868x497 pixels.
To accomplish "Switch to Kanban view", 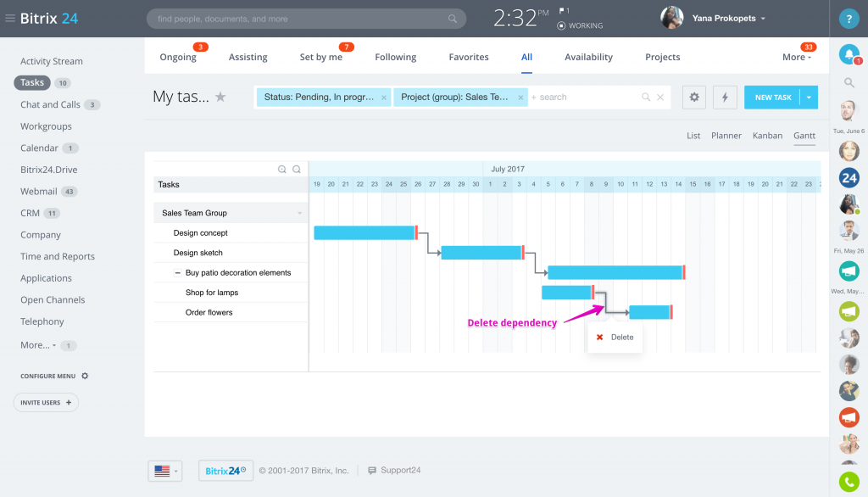I will 767,136.
